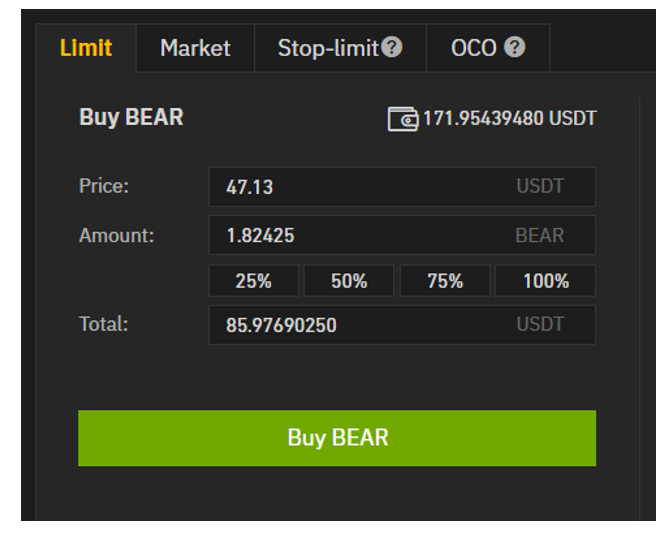Image resolution: width=667 pixels, height=533 pixels.
Task: Click the USDT unit label in Price field
Action: point(540,186)
